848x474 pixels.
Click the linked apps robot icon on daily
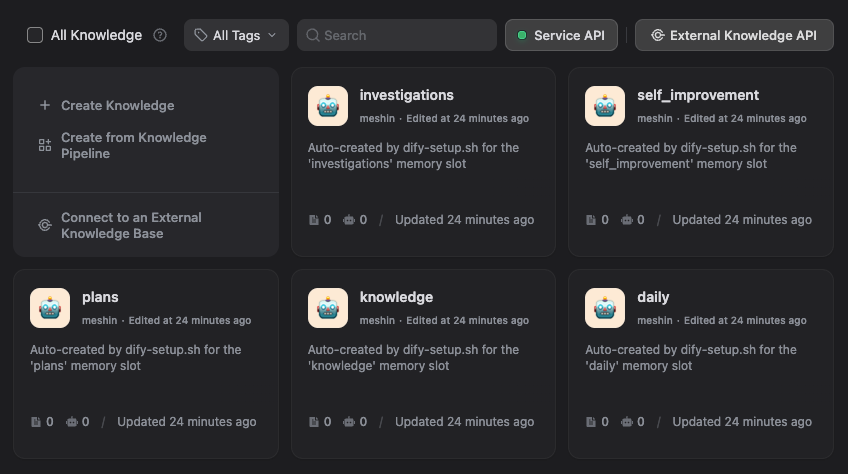[626, 422]
